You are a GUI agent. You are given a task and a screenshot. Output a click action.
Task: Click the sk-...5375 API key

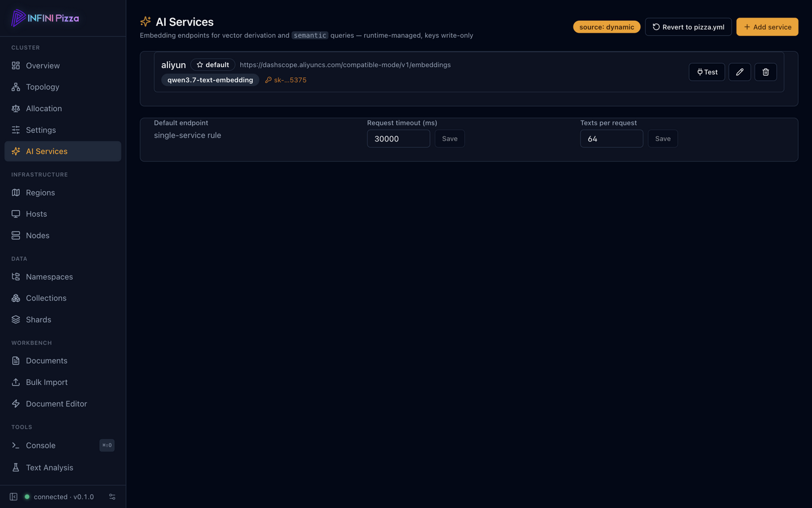click(286, 80)
